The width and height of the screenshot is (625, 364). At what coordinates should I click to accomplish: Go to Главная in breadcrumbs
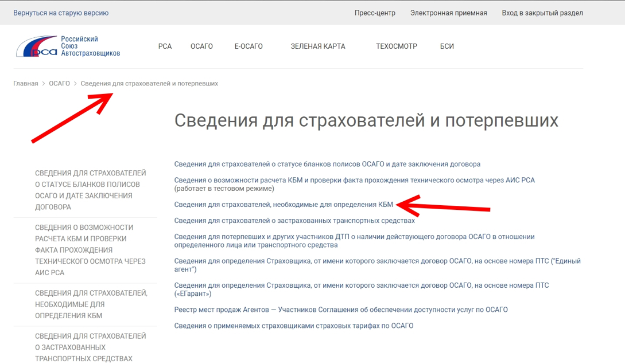[x=25, y=84]
